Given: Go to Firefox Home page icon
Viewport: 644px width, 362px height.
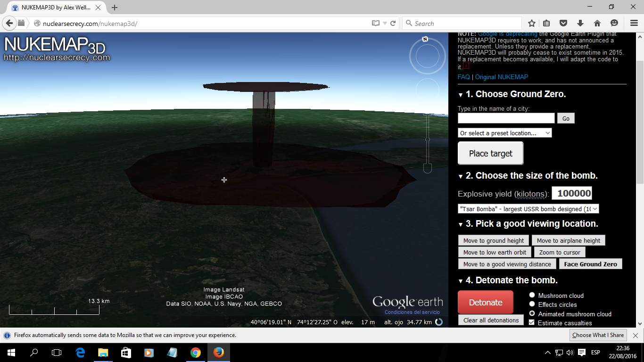Looking at the screenshot, I should coord(597,23).
